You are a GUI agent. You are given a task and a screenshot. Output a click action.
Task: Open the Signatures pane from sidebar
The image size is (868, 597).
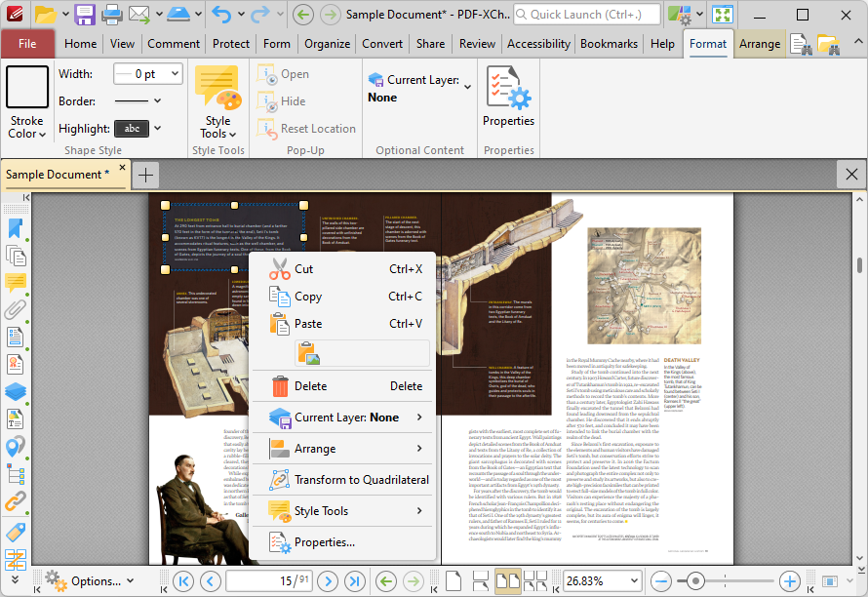pos(15,365)
